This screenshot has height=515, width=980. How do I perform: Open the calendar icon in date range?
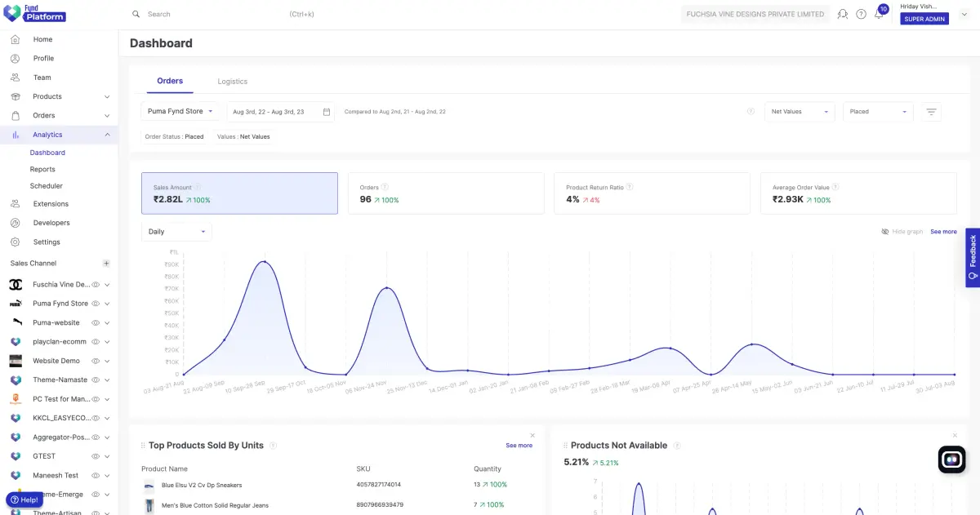point(327,112)
